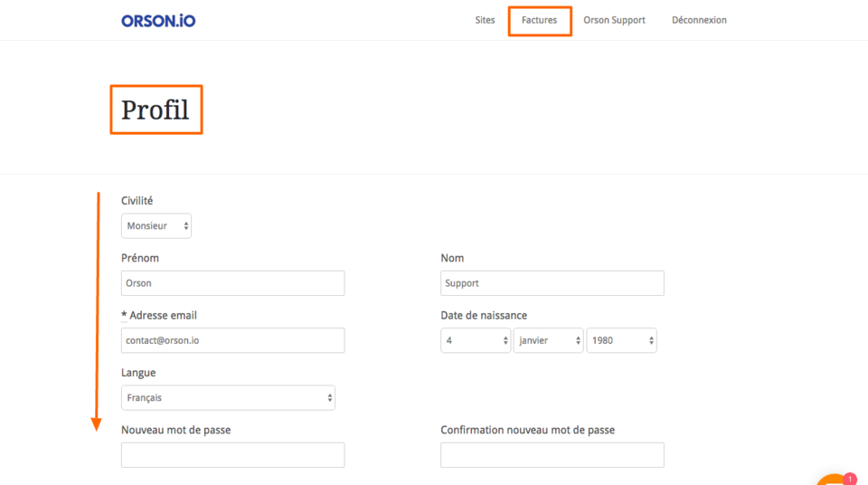Open the birth year dropdown showing 1980
This screenshot has height=485, width=868.
622,340
